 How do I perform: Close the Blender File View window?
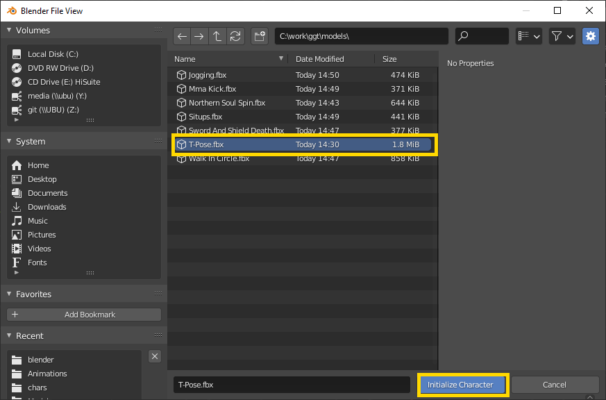tap(589, 10)
